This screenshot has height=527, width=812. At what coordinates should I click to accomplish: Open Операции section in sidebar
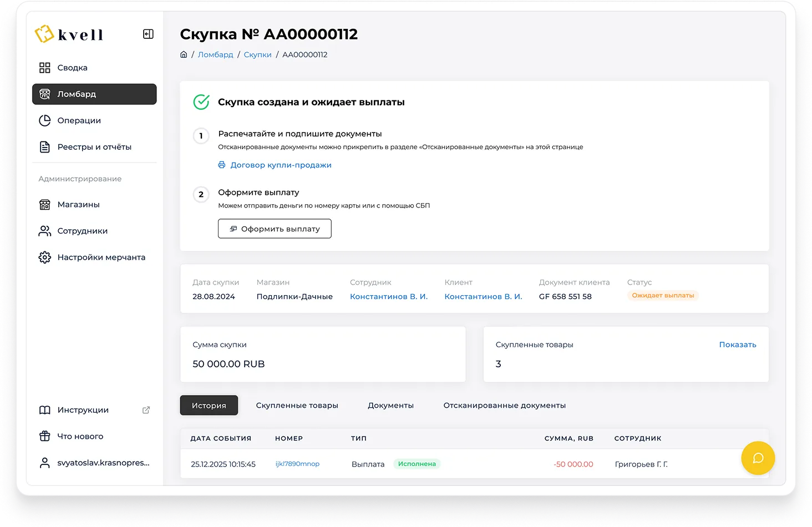click(79, 120)
